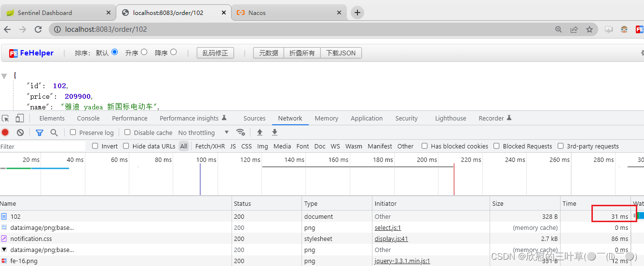Clear the network log

pyautogui.click(x=20, y=133)
